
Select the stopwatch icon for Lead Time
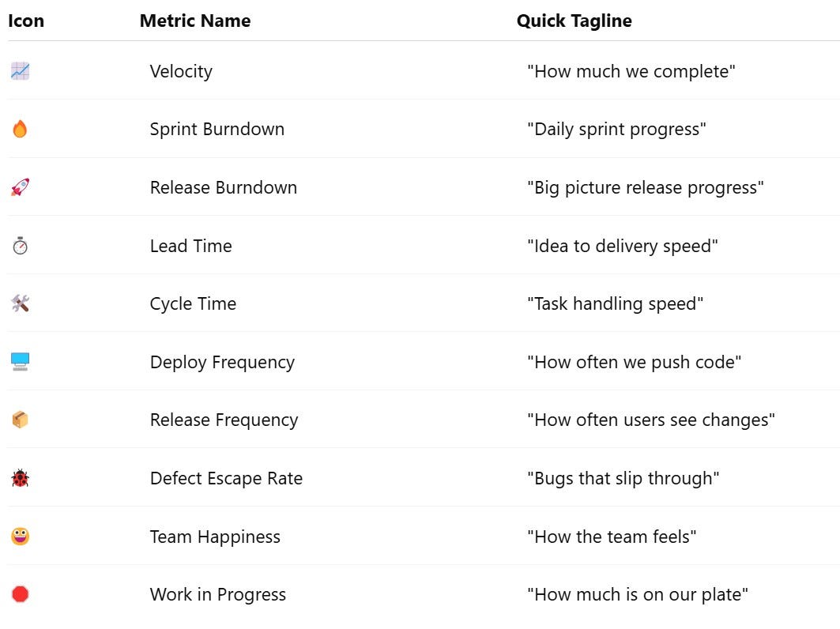21,246
